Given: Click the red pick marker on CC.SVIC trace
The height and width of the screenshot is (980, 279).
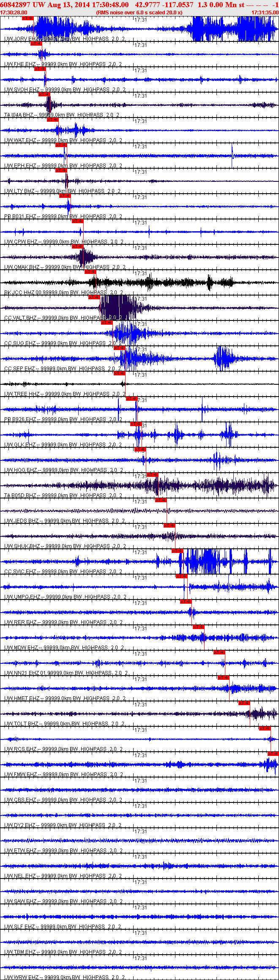Looking at the screenshot, I should pyautogui.click(x=178, y=551).
